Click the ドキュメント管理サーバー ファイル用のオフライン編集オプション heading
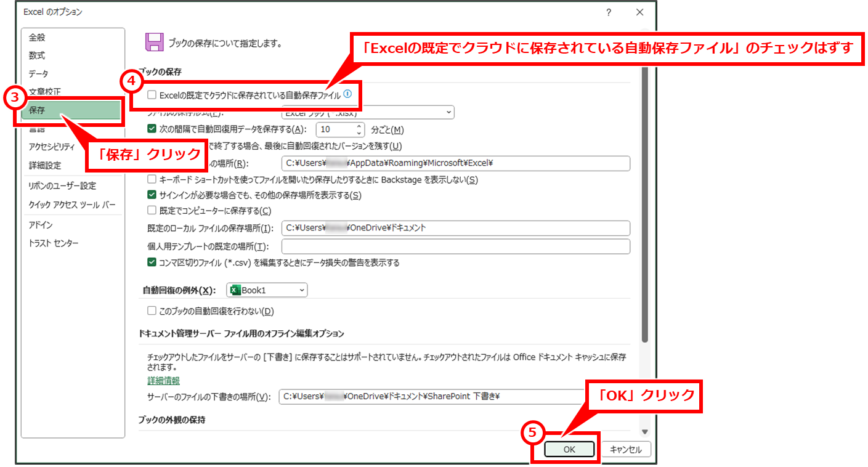The image size is (868, 467). coord(242,333)
